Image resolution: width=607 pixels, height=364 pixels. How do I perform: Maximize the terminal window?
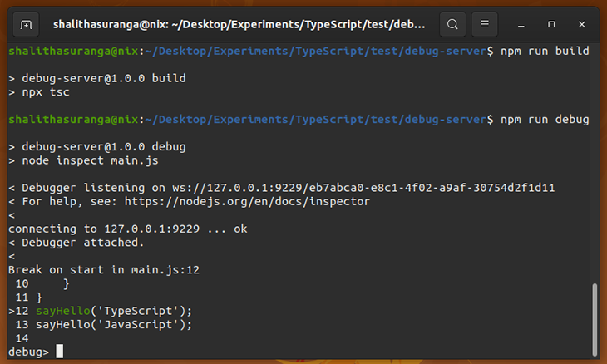click(x=551, y=25)
